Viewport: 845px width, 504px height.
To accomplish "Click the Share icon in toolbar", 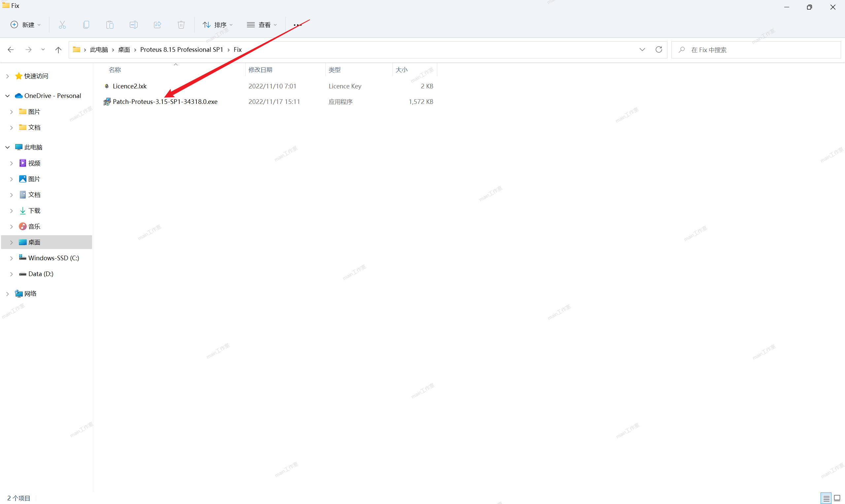I will point(157,25).
